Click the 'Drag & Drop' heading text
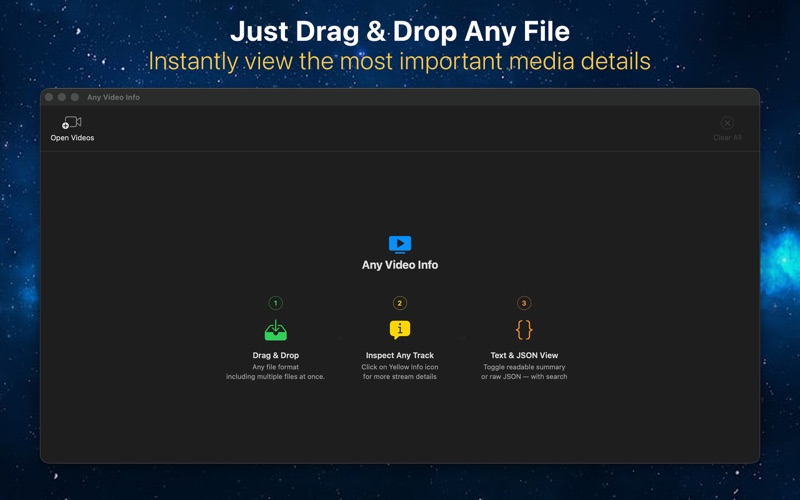800x500 pixels. click(276, 355)
